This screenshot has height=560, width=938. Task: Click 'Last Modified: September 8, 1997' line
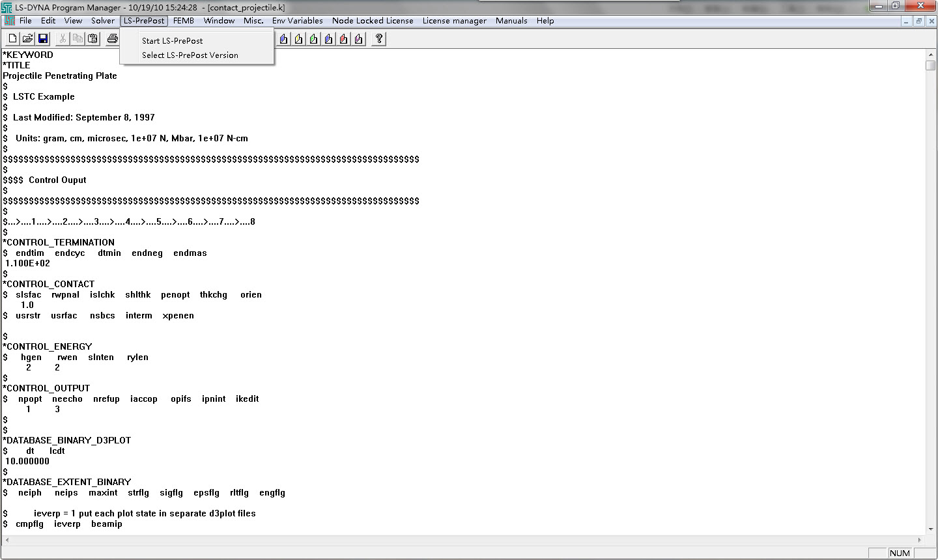coord(79,117)
